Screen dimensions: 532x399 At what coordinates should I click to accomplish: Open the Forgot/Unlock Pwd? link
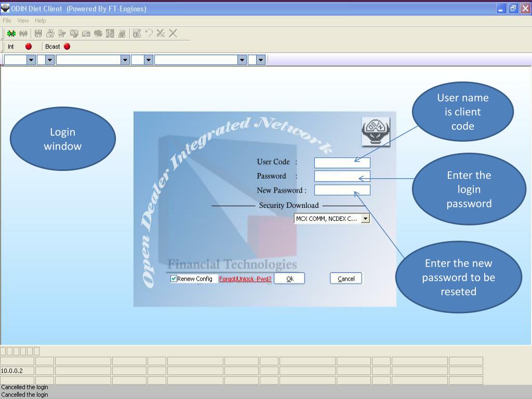(245, 279)
